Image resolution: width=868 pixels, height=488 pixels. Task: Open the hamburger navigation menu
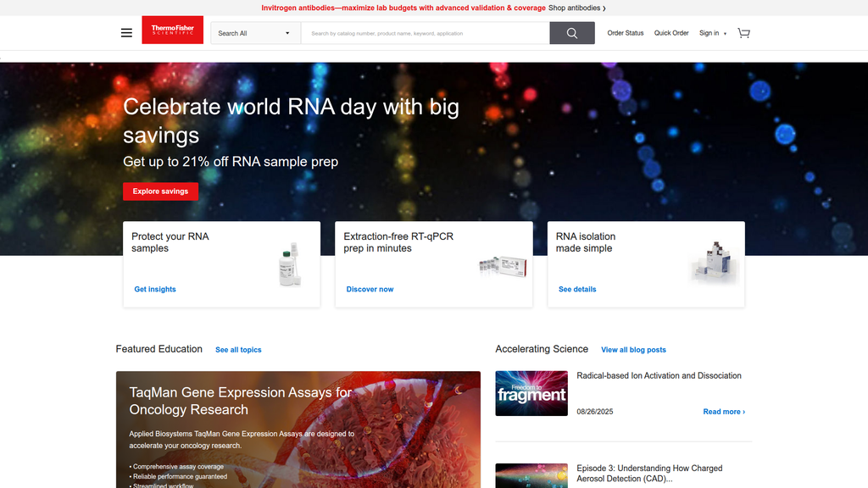click(126, 33)
